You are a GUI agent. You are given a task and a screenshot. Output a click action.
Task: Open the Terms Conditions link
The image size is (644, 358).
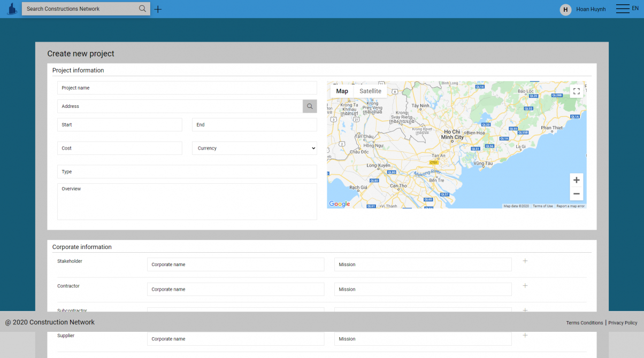tap(584, 323)
